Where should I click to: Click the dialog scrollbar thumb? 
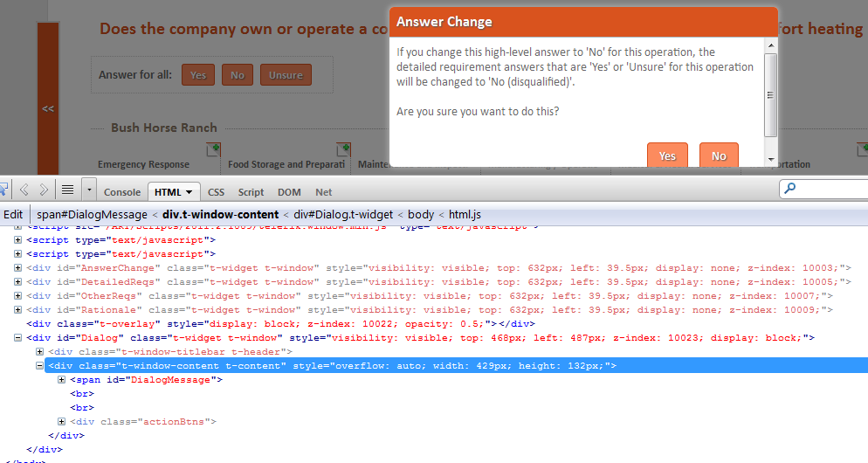coord(770,94)
